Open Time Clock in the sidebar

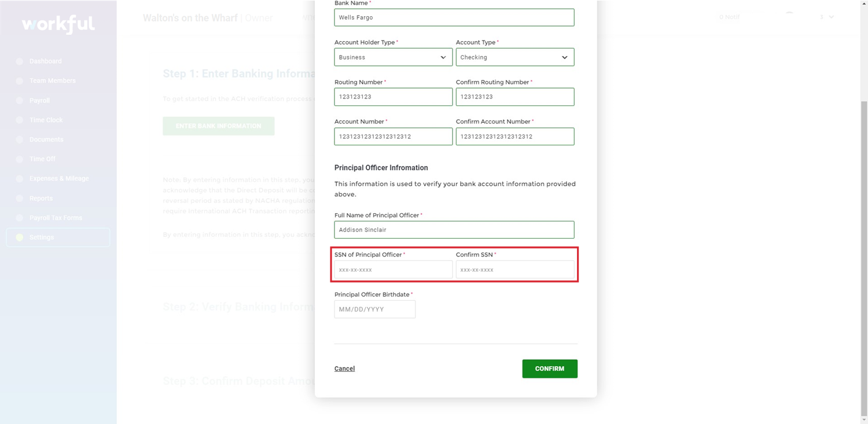coord(46,120)
